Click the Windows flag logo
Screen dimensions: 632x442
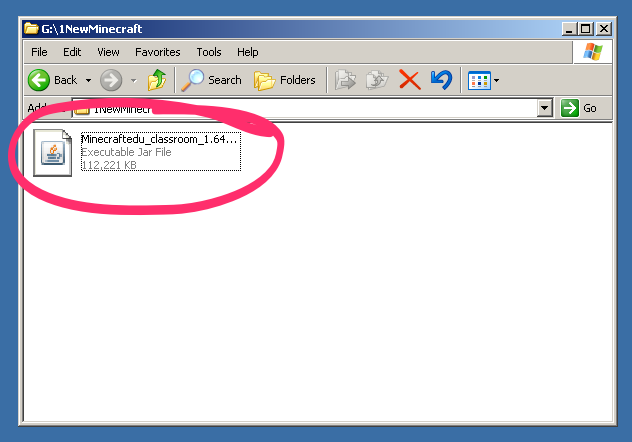click(x=592, y=52)
